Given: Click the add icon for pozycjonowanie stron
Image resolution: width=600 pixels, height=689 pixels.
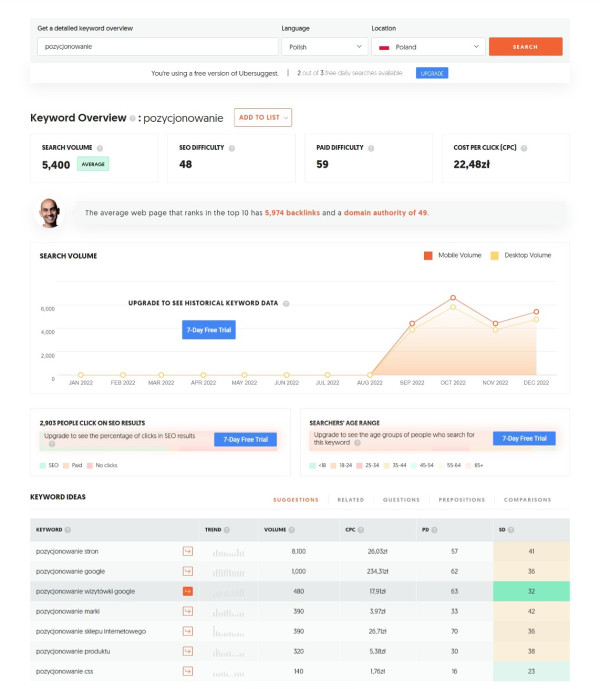Looking at the screenshot, I should pyautogui.click(x=187, y=550).
